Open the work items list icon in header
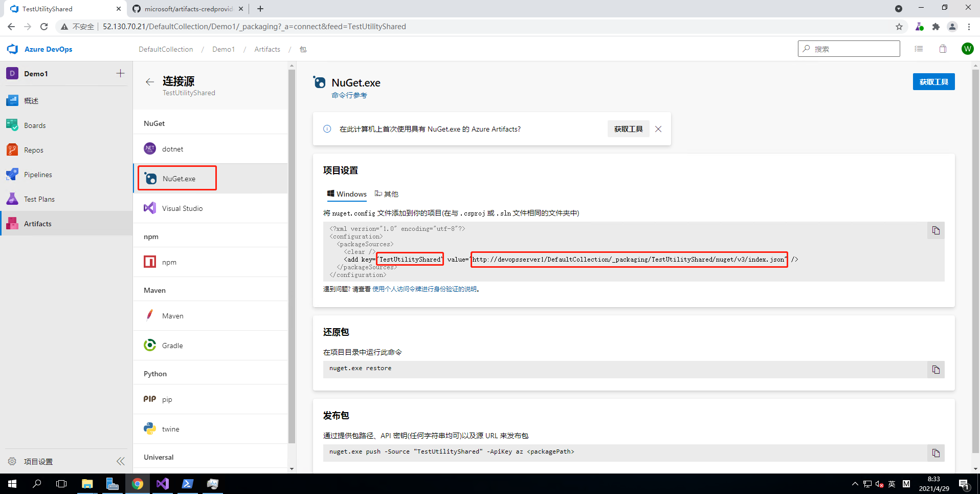 (919, 49)
